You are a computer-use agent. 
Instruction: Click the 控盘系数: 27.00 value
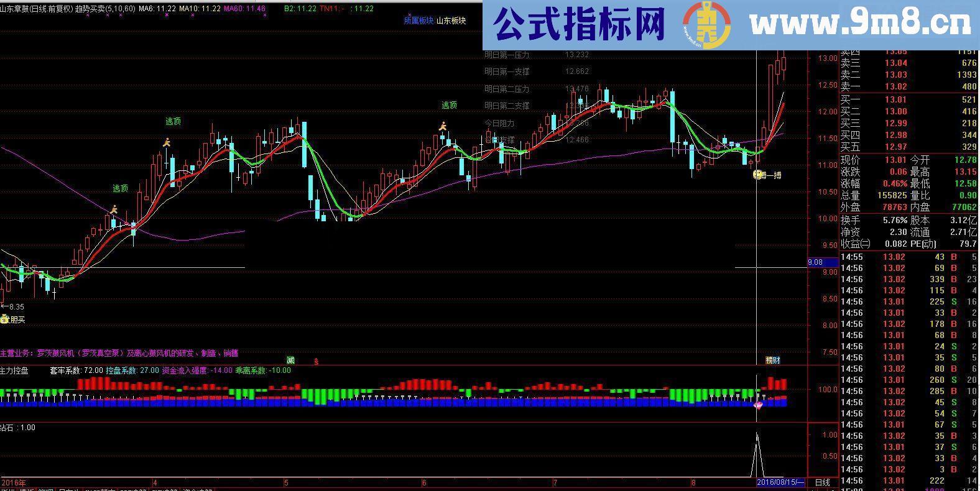(132, 370)
